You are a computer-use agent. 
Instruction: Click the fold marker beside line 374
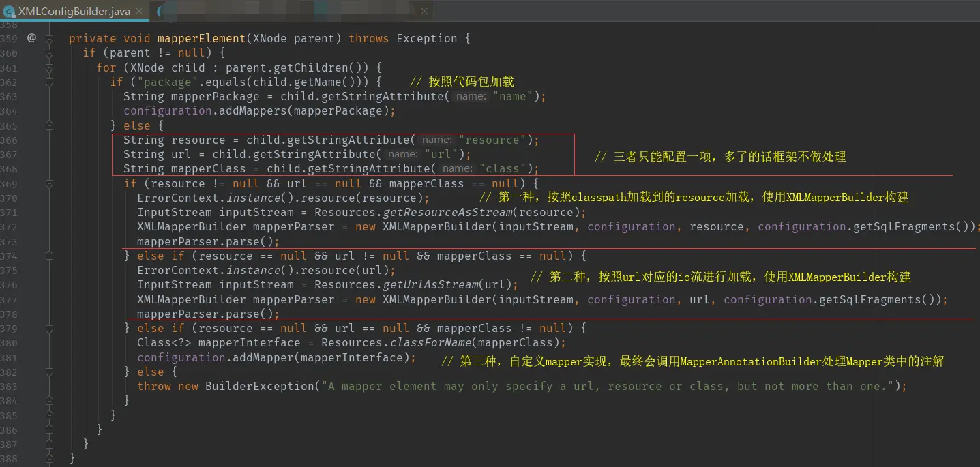point(48,255)
